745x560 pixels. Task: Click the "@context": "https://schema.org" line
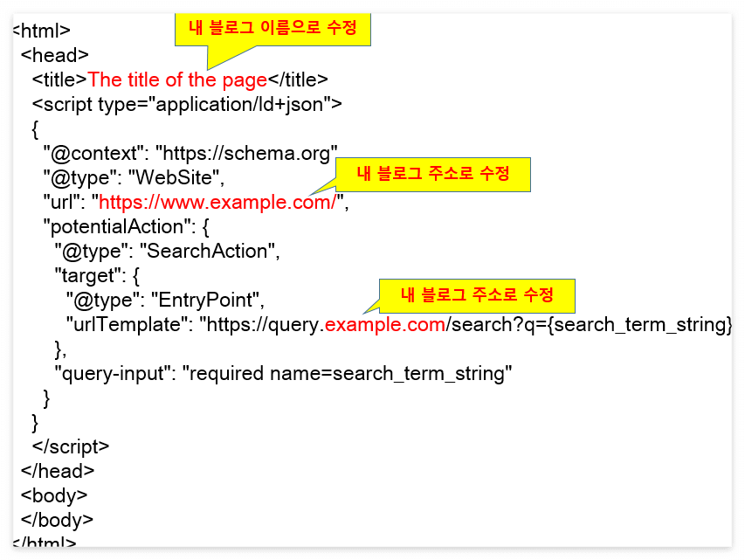190,154
